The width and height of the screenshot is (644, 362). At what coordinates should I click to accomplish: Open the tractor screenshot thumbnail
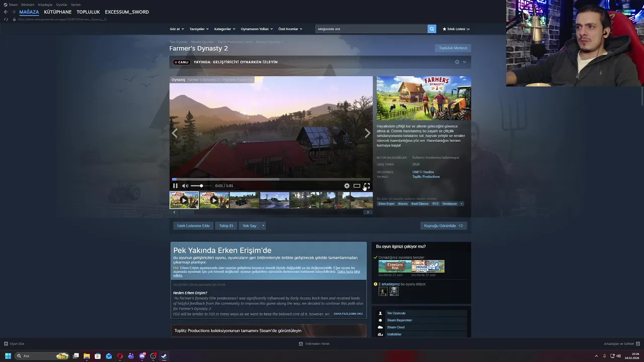point(245,200)
